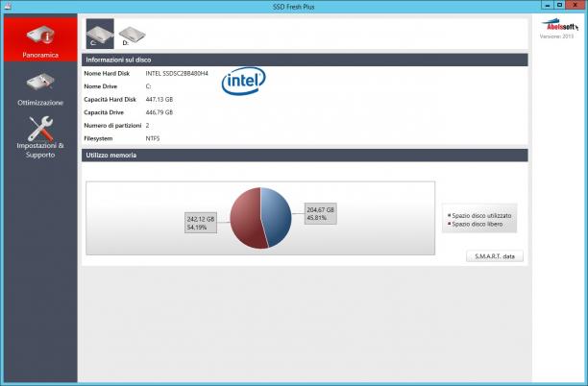The width and height of the screenshot is (588, 386).
Task: Click the 242,12 GB chart label
Action: tap(201, 223)
